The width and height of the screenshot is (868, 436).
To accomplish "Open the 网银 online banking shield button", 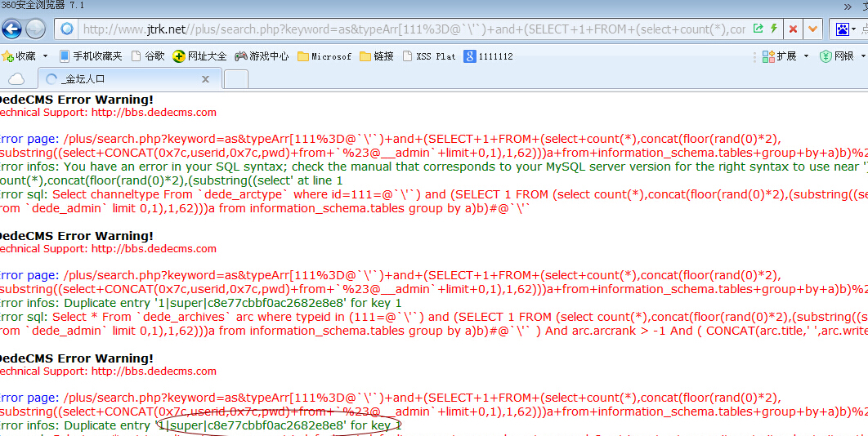I will [836, 56].
